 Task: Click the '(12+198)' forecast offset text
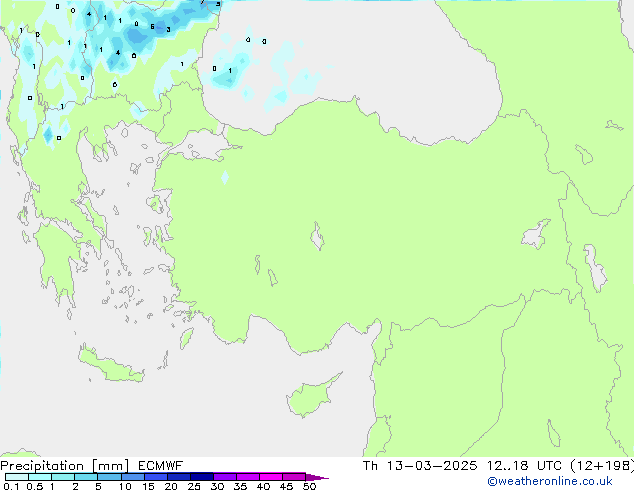point(602,466)
